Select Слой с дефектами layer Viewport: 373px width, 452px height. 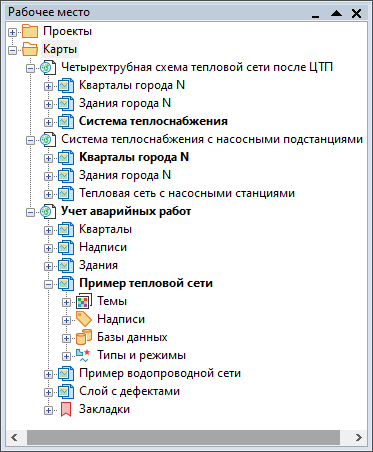(x=129, y=391)
